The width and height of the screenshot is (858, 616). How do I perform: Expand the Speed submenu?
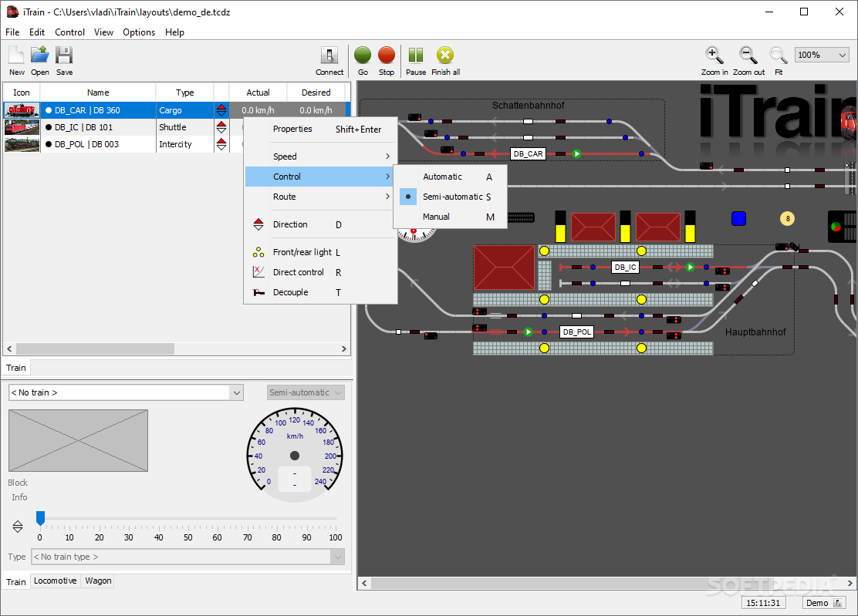click(320, 157)
